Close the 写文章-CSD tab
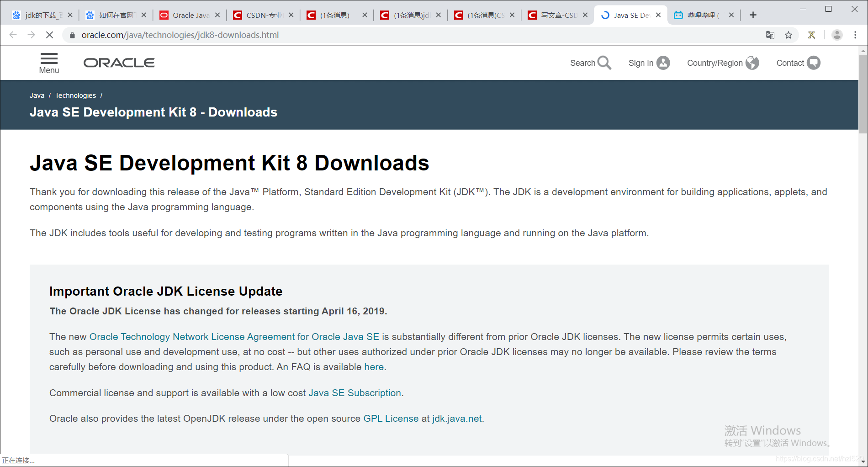Viewport: 868px width, 467px height. pos(585,15)
